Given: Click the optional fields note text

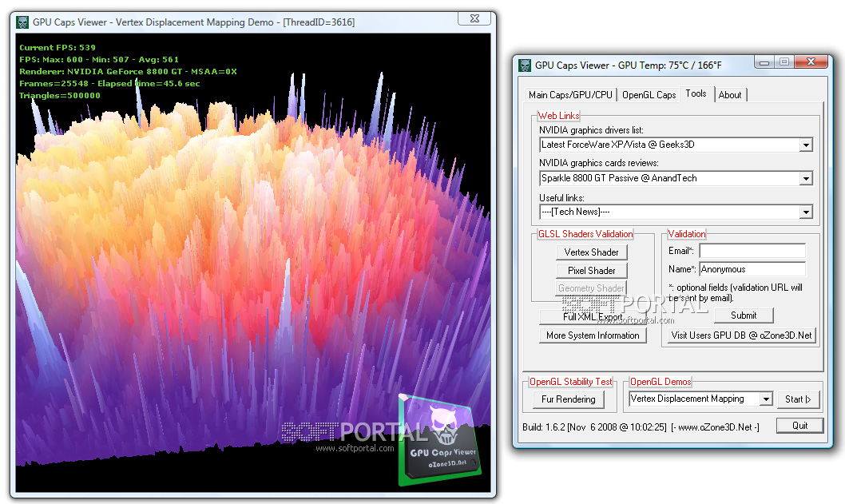Looking at the screenshot, I should click(x=736, y=292).
